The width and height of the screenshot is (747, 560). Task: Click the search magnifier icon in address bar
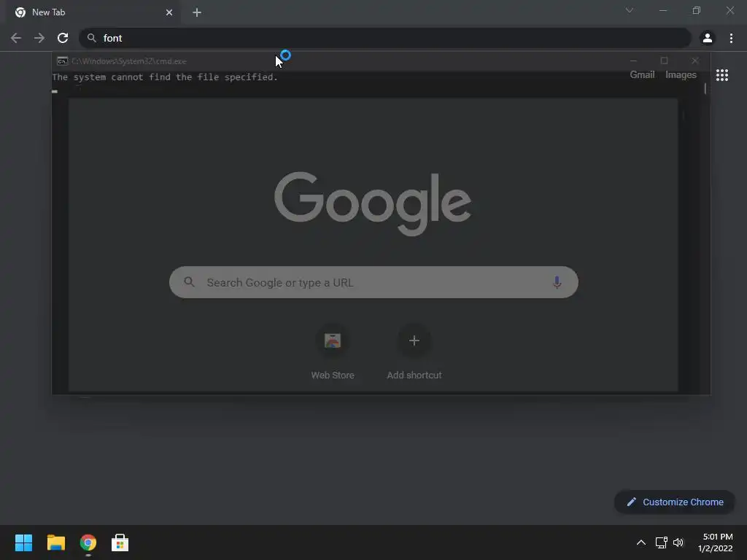click(x=91, y=38)
